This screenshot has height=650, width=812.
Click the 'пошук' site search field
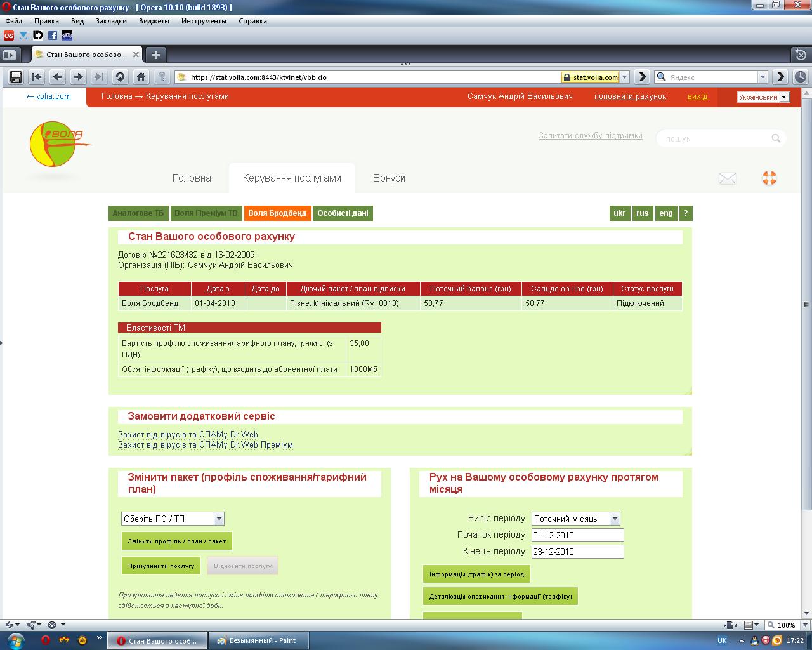tap(715, 138)
